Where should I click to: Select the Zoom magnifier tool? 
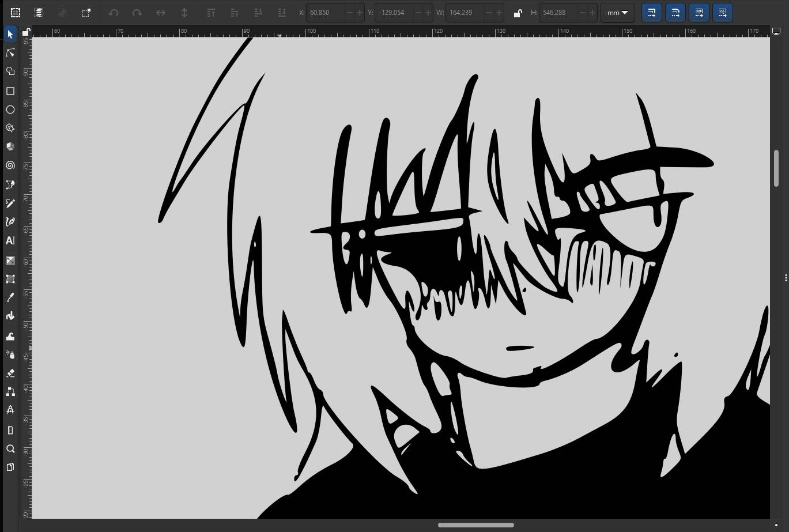[10, 448]
